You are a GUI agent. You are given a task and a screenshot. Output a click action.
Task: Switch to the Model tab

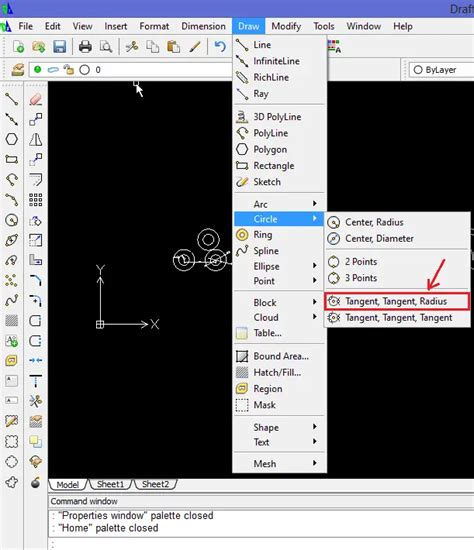[67, 484]
